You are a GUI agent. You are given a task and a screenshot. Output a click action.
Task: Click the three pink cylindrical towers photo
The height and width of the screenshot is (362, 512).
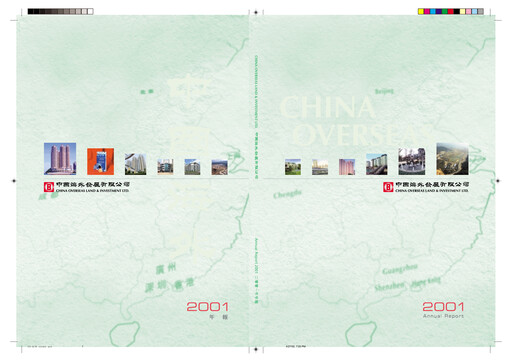[x=60, y=159]
